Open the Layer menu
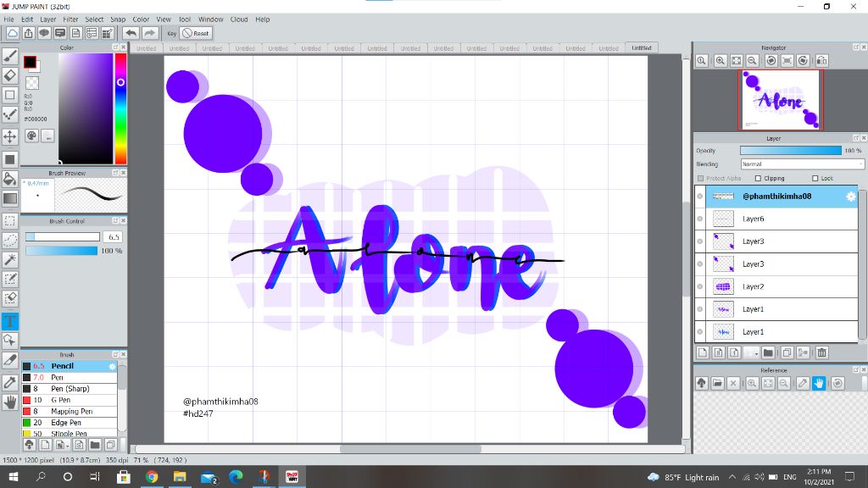 [x=48, y=19]
